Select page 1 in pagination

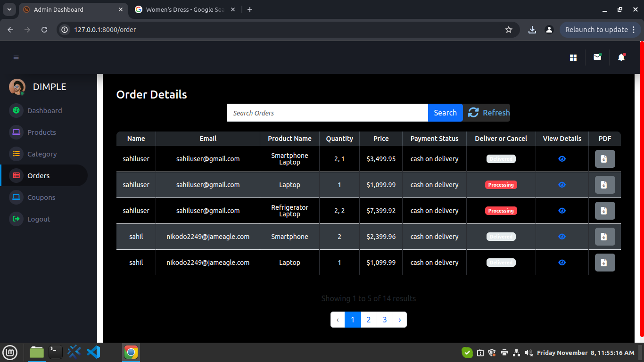pos(353,320)
